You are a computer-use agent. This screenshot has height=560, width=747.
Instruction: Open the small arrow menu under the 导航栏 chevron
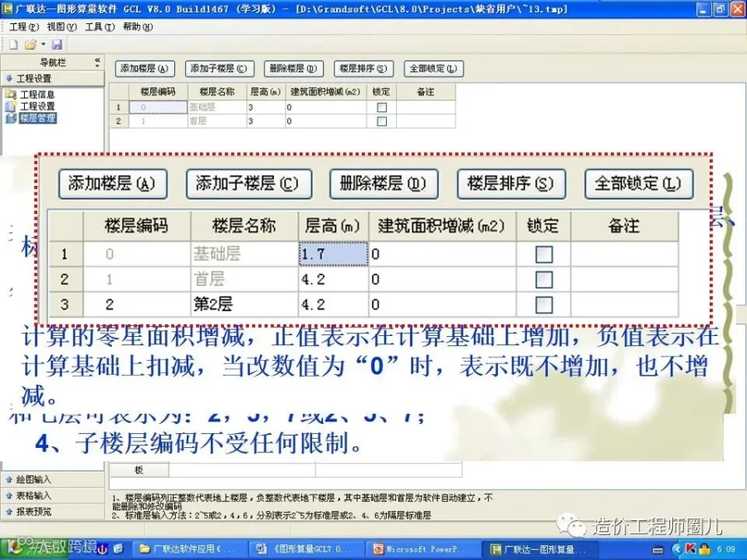[x=97, y=66]
